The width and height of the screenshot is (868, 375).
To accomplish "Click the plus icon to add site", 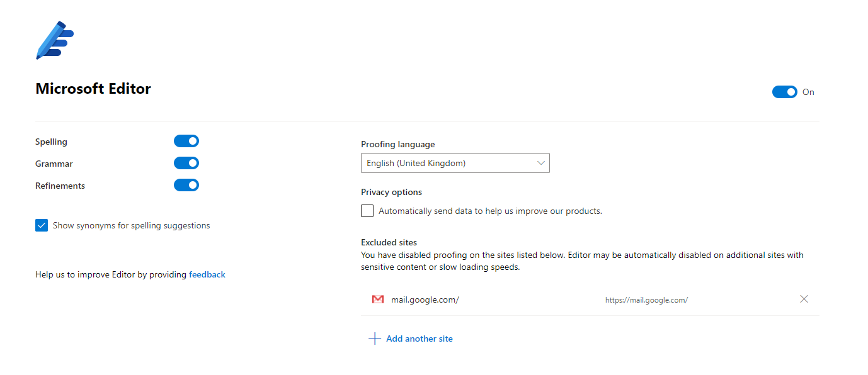I will (x=374, y=339).
